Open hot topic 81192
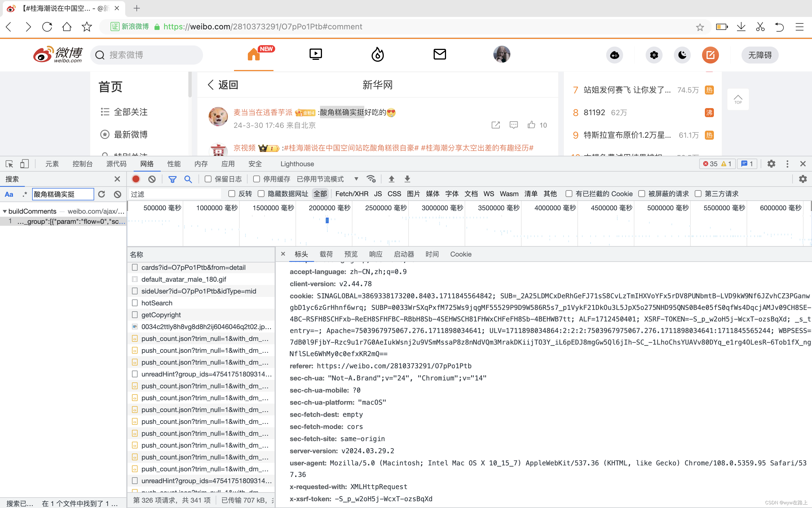The image size is (812, 508). pyautogui.click(x=594, y=112)
